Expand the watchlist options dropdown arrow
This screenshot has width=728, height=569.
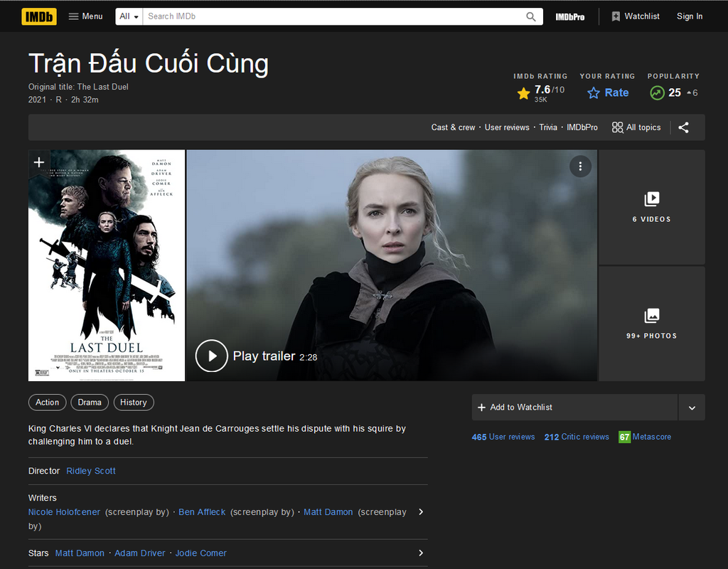click(692, 408)
